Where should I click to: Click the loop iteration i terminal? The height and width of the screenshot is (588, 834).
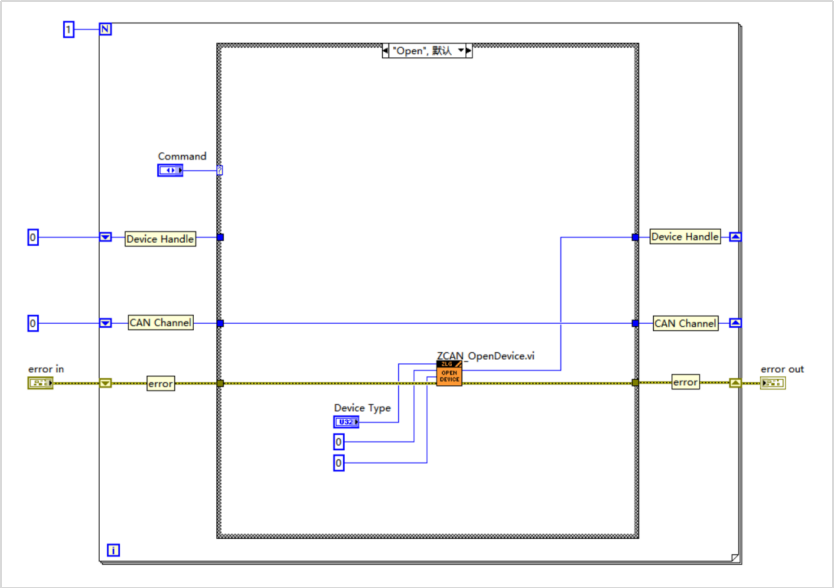coord(113,550)
